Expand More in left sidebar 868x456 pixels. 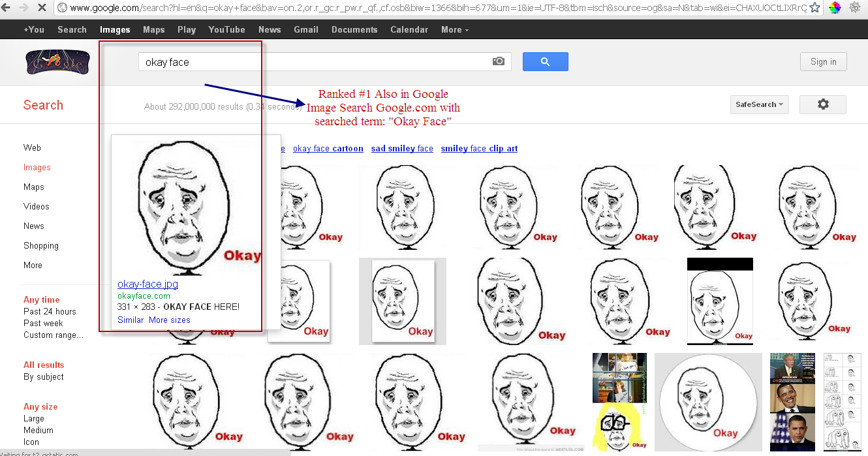(33, 265)
